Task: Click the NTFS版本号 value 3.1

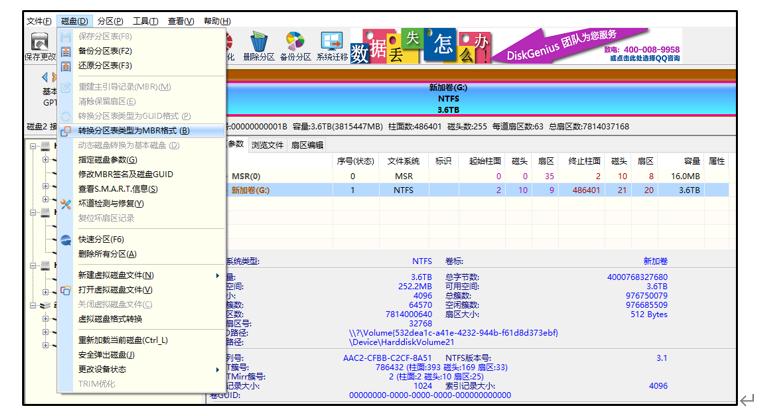Action: [x=662, y=358]
